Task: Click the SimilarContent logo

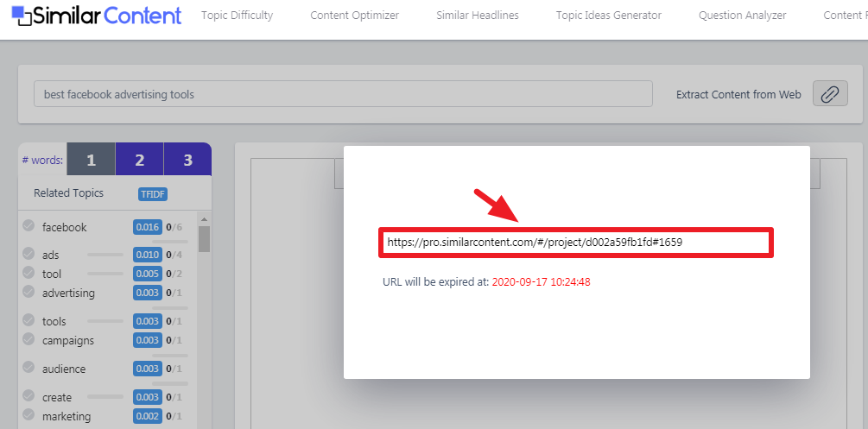Action: click(x=97, y=16)
